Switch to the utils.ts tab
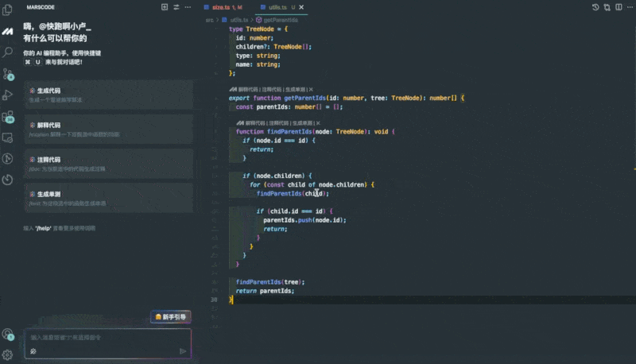The width and height of the screenshot is (636, 364). (x=277, y=7)
